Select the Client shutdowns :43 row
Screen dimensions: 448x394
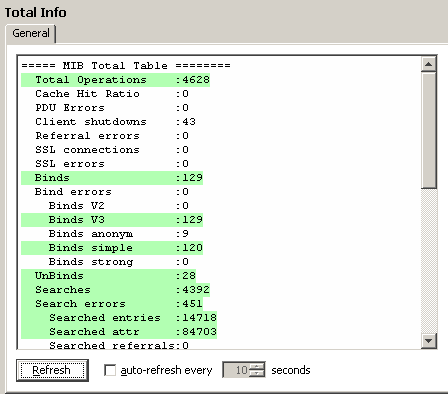coord(115,122)
